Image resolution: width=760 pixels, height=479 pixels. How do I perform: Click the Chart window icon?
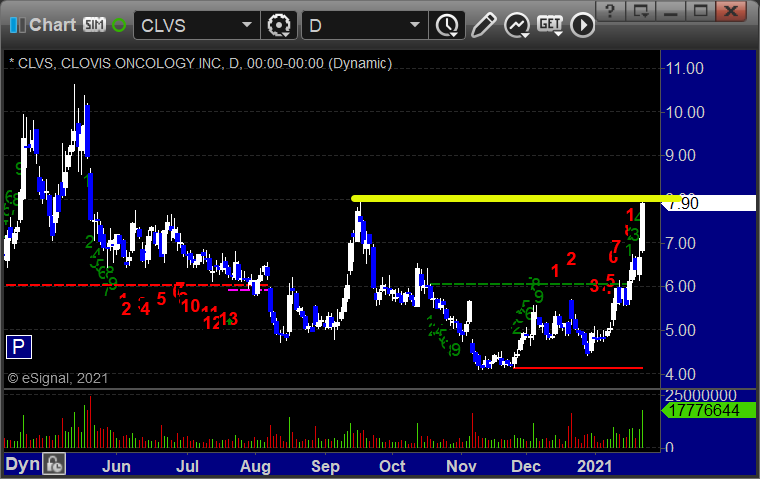point(17,25)
